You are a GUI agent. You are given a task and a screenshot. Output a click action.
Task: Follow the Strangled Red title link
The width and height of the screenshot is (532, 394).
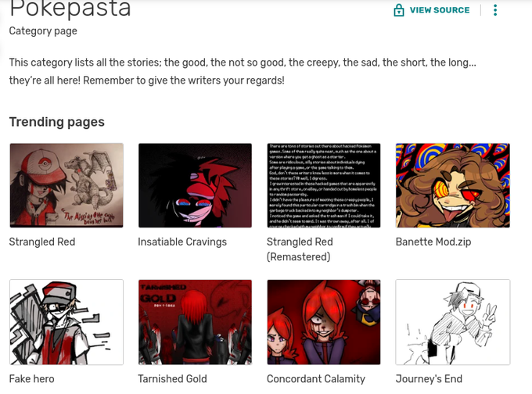point(42,242)
